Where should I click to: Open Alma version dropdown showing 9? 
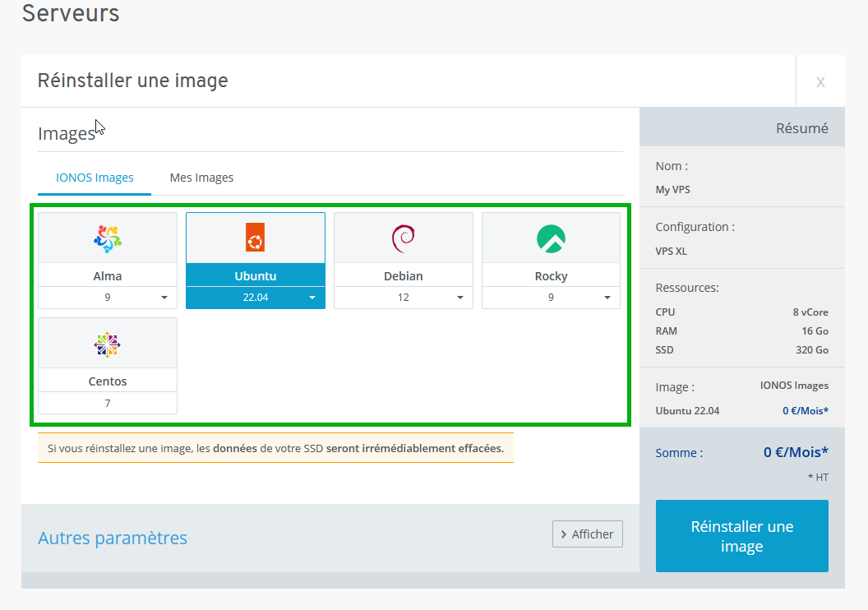108,298
